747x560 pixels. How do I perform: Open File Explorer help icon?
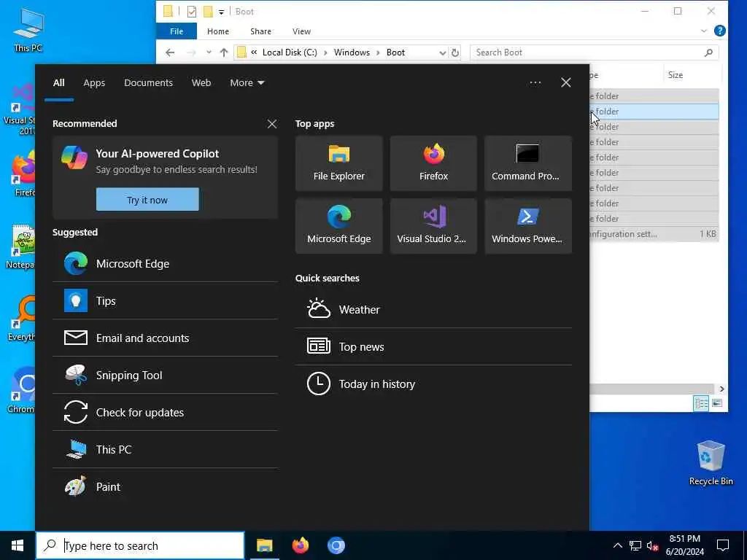coord(720,31)
